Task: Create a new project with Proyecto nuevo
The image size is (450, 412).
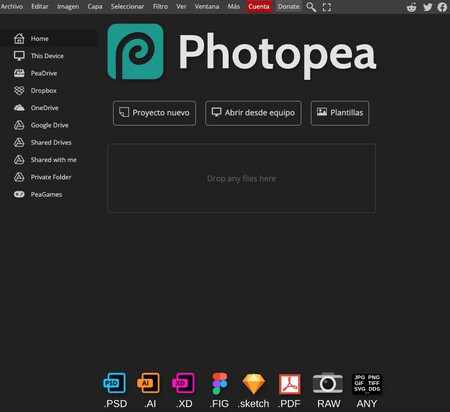Action: (x=154, y=113)
